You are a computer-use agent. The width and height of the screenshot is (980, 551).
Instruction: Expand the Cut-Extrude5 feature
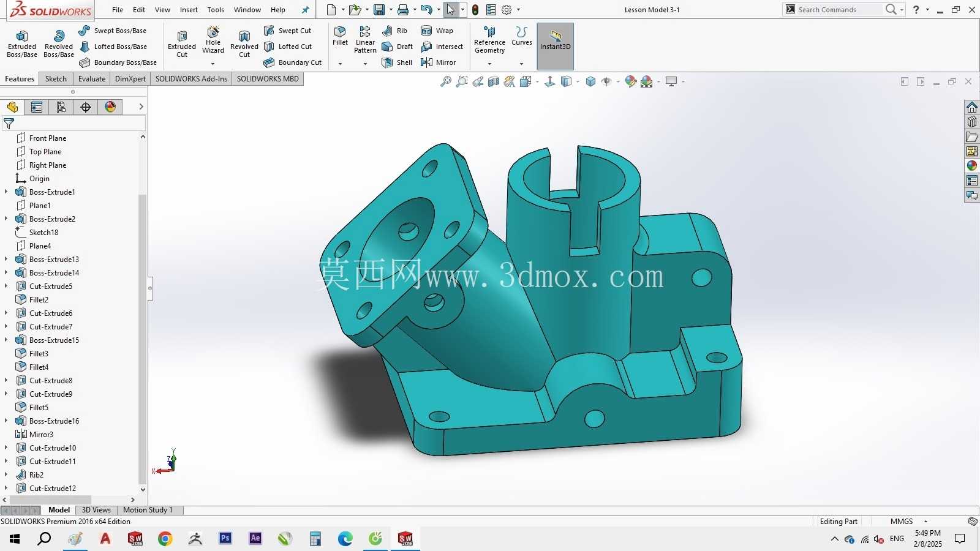point(6,287)
